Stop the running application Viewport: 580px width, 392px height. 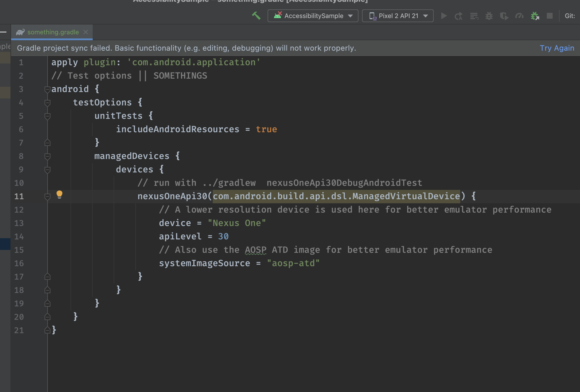pos(550,16)
